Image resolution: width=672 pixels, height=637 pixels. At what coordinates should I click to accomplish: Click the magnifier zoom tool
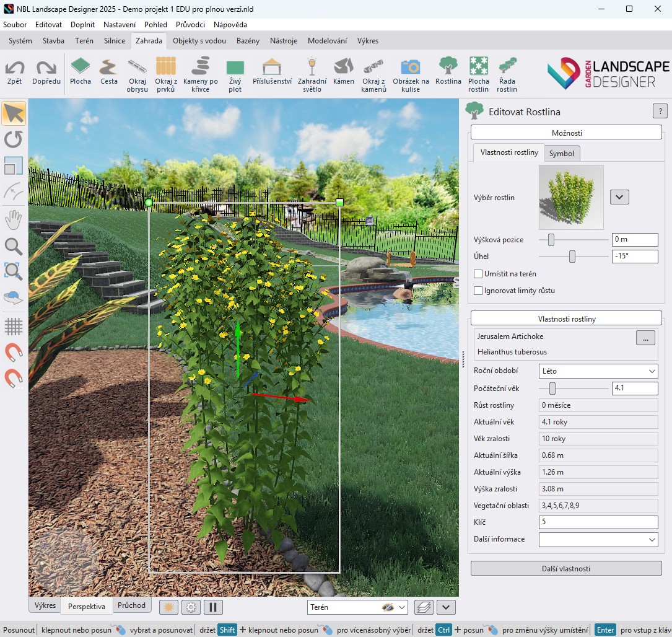pos(14,246)
